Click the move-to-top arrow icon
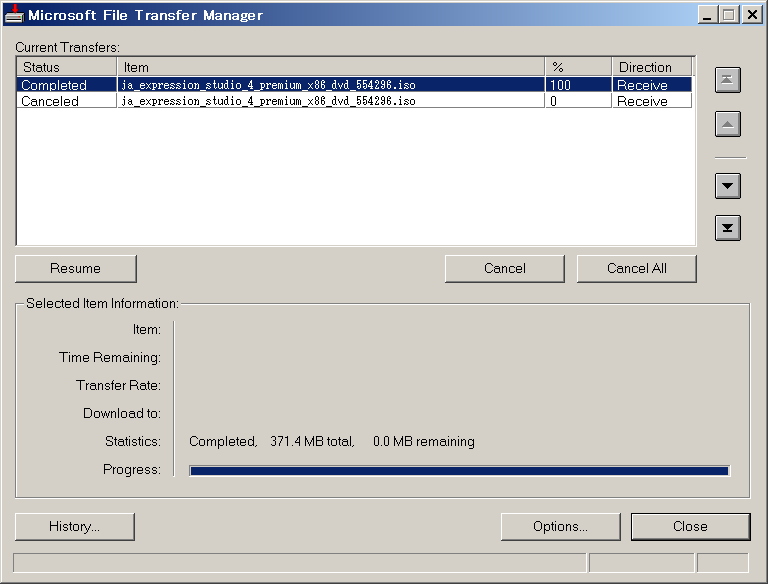Screen dimensions: 768x584 pyautogui.click(x=728, y=81)
